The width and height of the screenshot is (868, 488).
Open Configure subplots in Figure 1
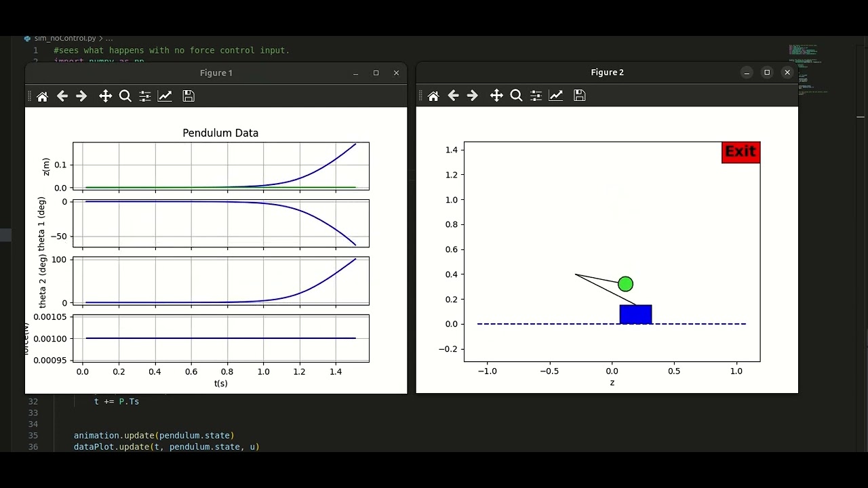pyautogui.click(x=144, y=96)
